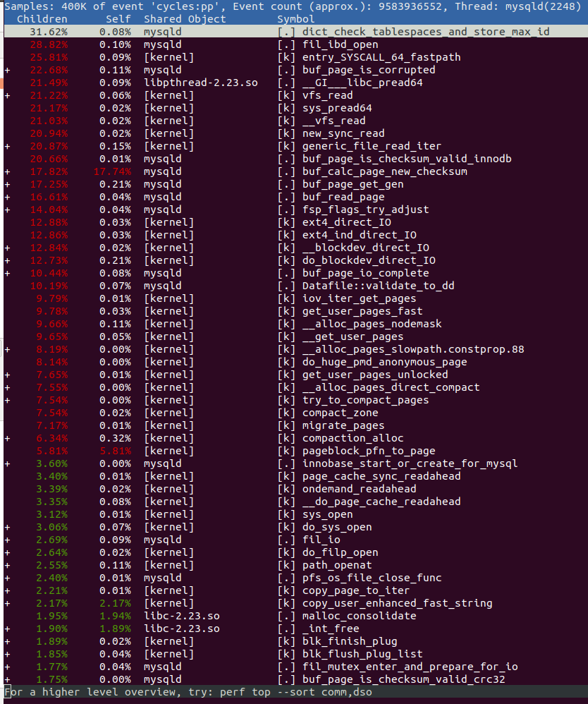Click libpthread-2.23.so in the Shared Object column

[200, 83]
